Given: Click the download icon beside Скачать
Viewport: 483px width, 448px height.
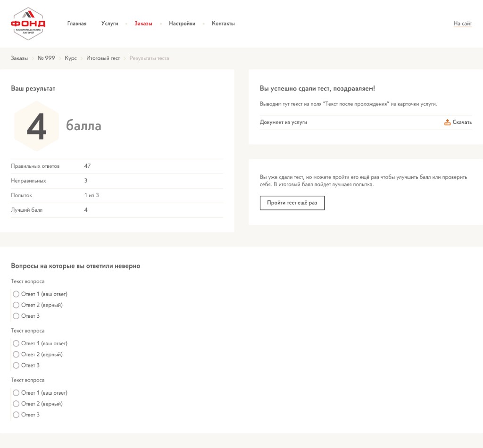Looking at the screenshot, I should pyautogui.click(x=447, y=122).
